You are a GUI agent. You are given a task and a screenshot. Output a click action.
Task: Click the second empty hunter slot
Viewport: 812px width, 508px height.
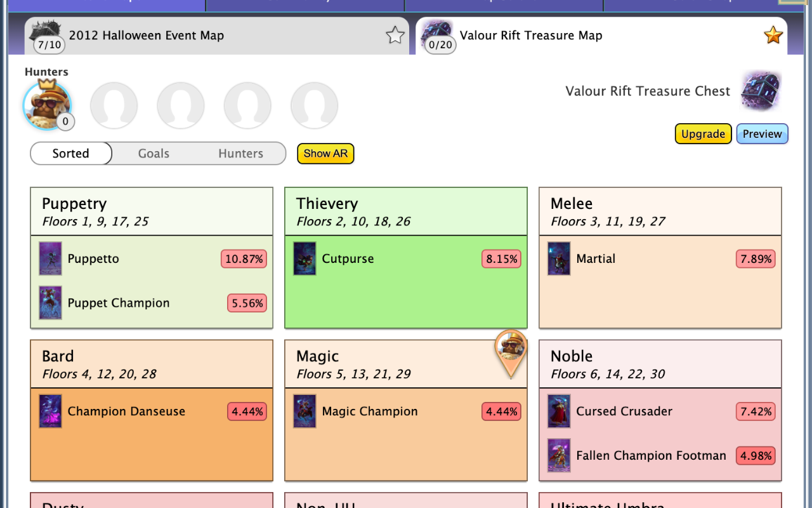[114, 105]
